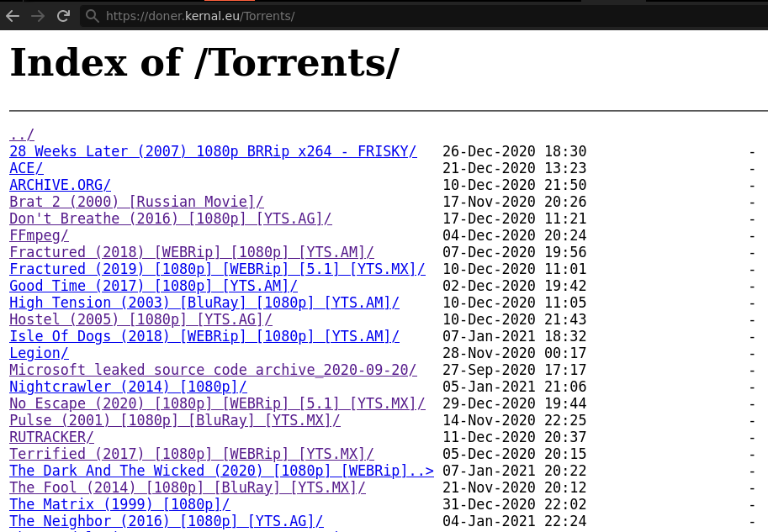Open the FFmpeg directory

pyautogui.click(x=39, y=235)
